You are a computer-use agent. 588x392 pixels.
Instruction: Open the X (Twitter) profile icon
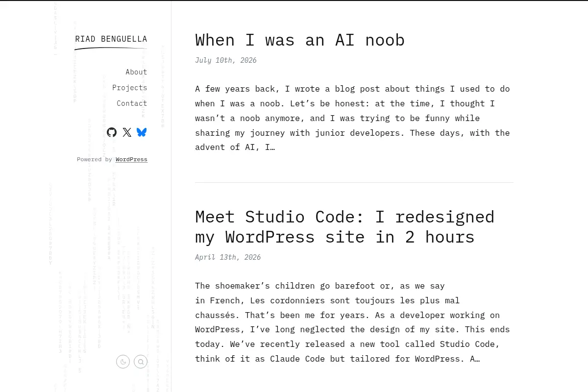(x=127, y=132)
